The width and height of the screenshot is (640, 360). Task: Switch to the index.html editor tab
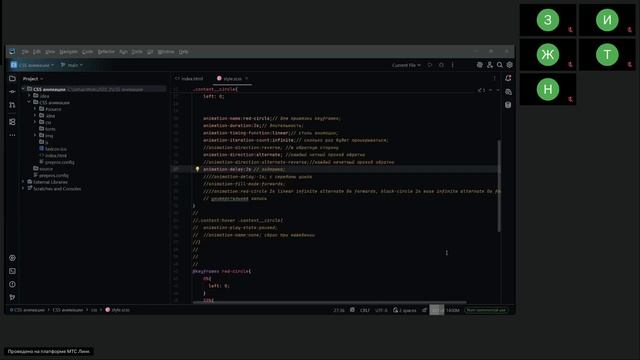(x=189, y=79)
